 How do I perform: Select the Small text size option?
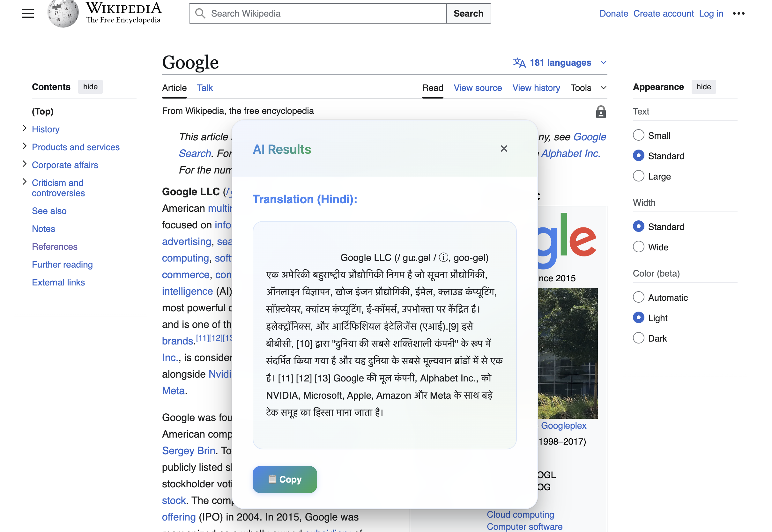click(x=638, y=135)
